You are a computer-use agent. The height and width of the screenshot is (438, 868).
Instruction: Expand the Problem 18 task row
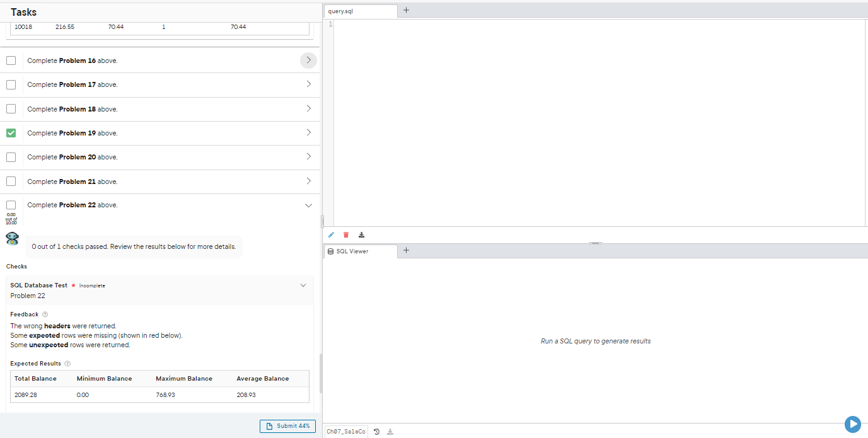pos(308,108)
